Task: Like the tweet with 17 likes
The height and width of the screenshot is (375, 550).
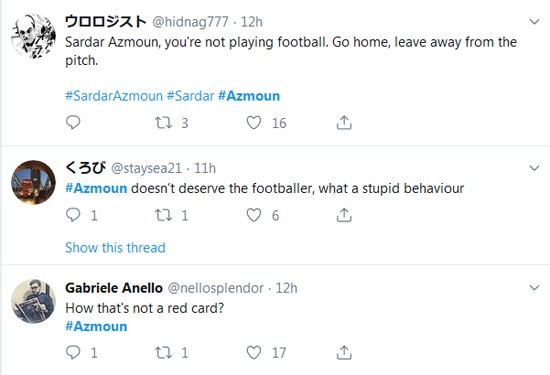Action: click(x=254, y=353)
